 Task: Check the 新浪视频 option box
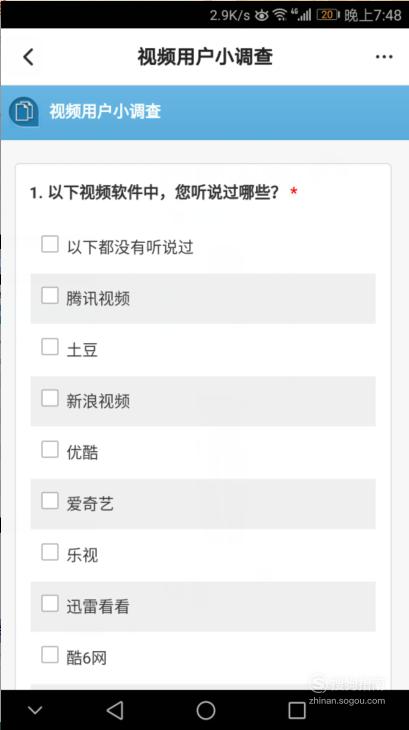click(50, 398)
